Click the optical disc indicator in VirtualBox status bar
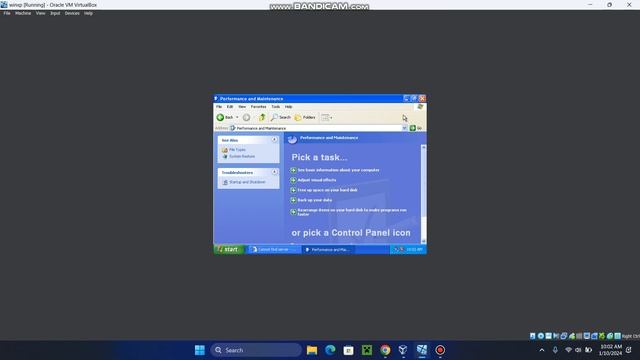 [540, 336]
